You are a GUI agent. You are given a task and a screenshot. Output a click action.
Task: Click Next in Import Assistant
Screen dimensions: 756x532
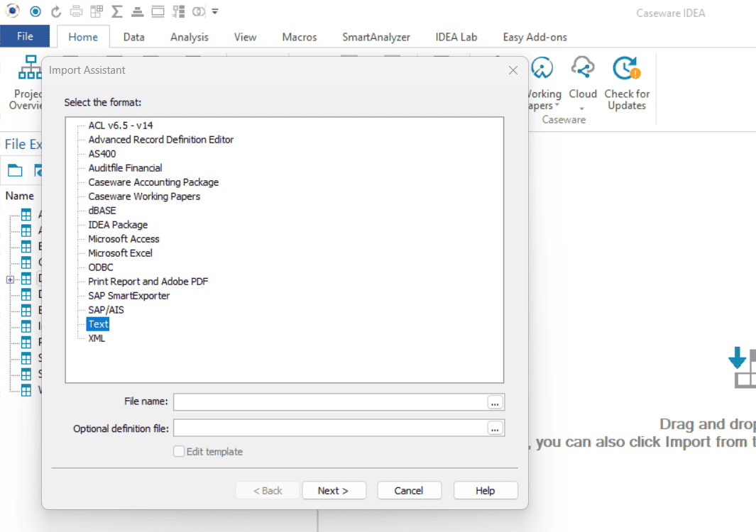[334, 491]
